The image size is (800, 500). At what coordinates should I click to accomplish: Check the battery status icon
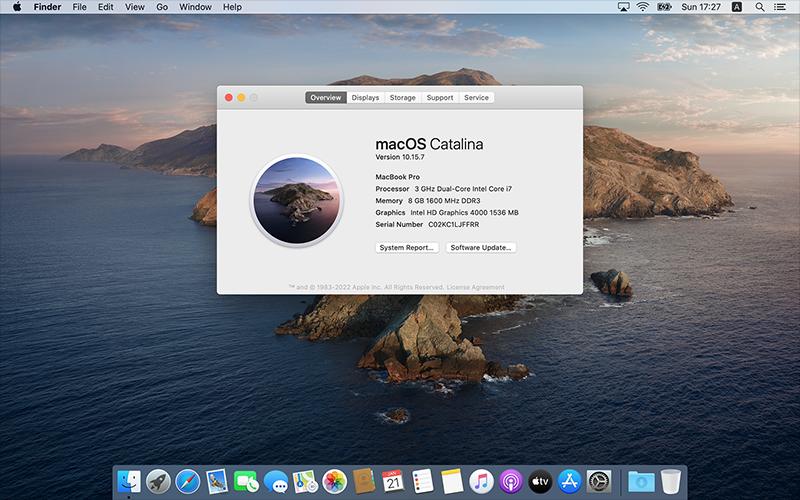pos(664,7)
